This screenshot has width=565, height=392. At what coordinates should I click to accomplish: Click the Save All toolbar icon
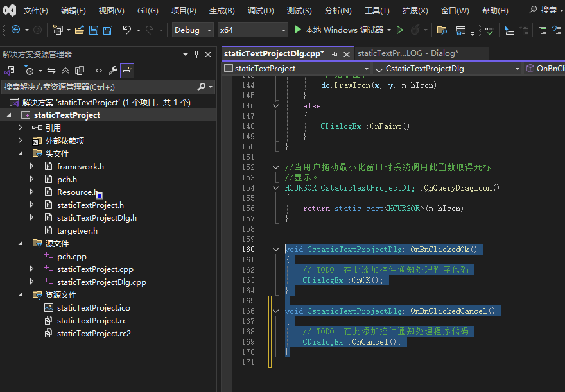click(107, 30)
